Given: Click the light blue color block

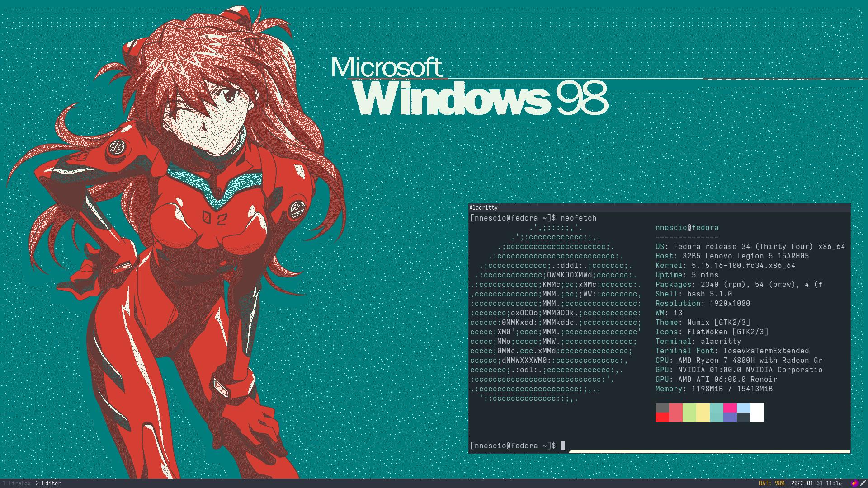Looking at the screenshot, I should tap(744, 408).
